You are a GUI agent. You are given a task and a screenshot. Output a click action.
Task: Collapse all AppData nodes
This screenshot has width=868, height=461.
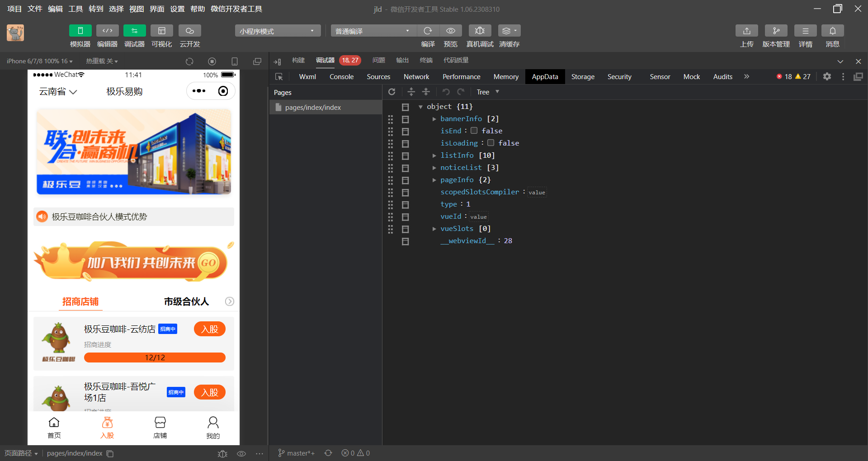(x=426, y=92)
